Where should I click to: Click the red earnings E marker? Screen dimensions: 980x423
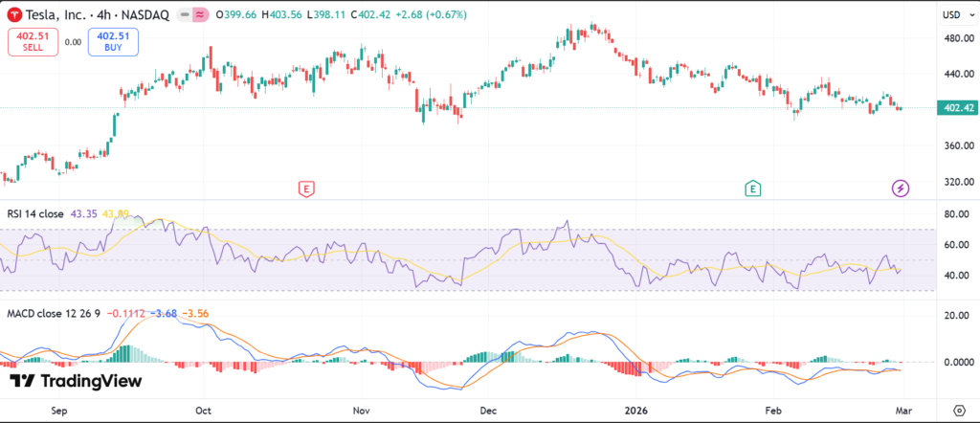click(x=305, y=189)
